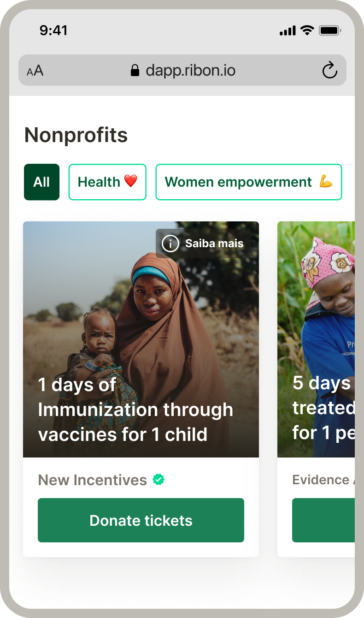364x618 pixels.
Task: Tap the padlock icon in address bar
Action: 135,71
